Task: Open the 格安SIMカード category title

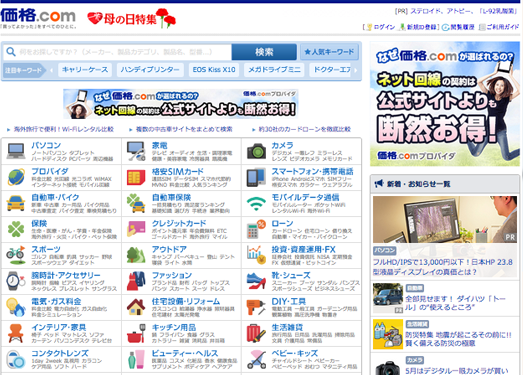Action: click(x=177, y=171)
